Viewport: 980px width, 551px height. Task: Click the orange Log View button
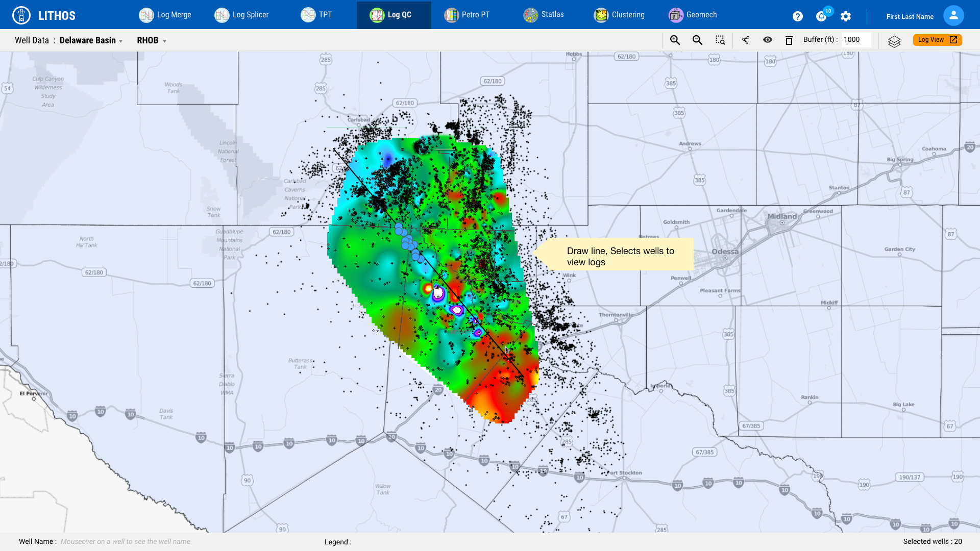pos(937,40)
